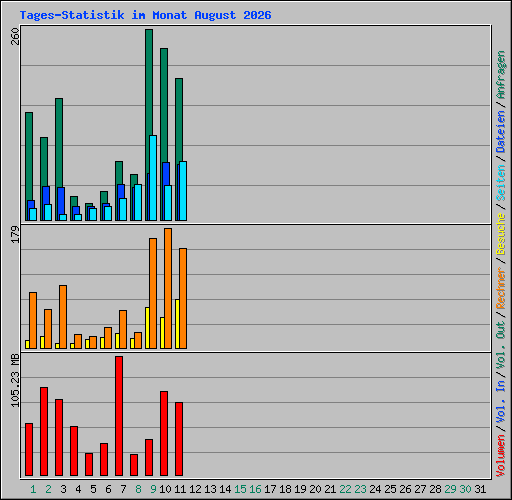Screen dimensions: 512x500
Task: Click the orange Rechner bar for day 9
Action: click(x=153, y=294)
